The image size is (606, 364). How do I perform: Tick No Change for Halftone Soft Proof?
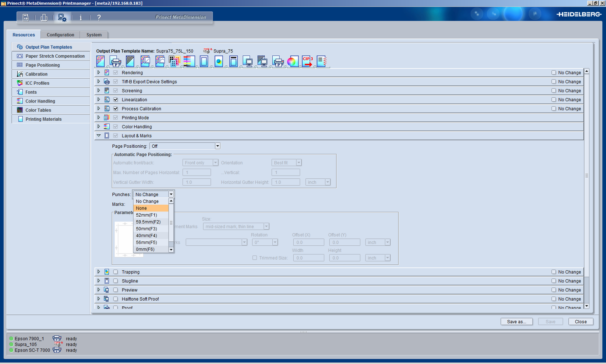[554, 299]
